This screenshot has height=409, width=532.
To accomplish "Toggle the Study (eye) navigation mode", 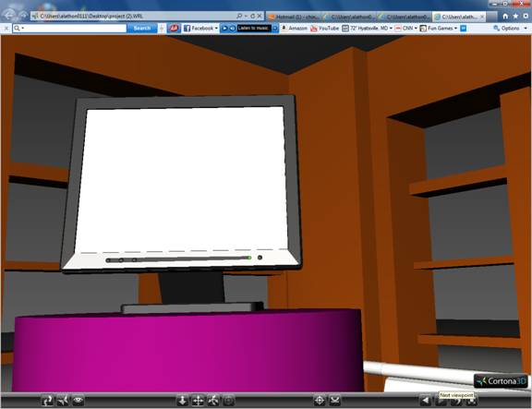I will click(78, 402).
